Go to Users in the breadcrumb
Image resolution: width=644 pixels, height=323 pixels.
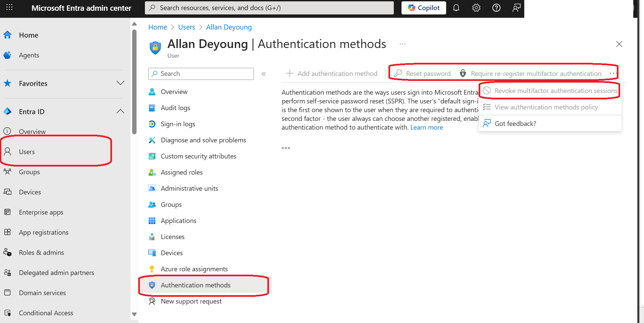tap(186, 27)
